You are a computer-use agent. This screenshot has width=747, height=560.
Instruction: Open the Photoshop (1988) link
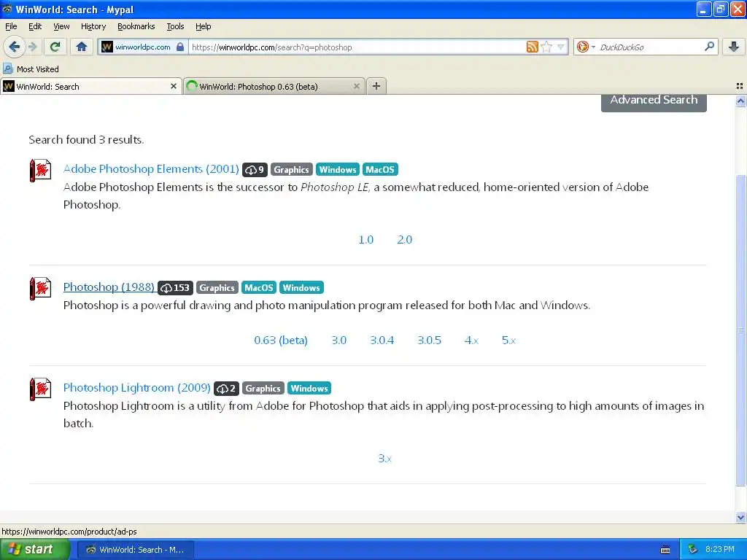pos(109,287)
